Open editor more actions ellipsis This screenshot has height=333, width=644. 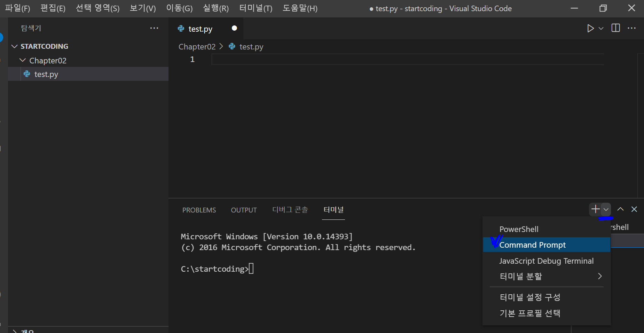point(631,28)
